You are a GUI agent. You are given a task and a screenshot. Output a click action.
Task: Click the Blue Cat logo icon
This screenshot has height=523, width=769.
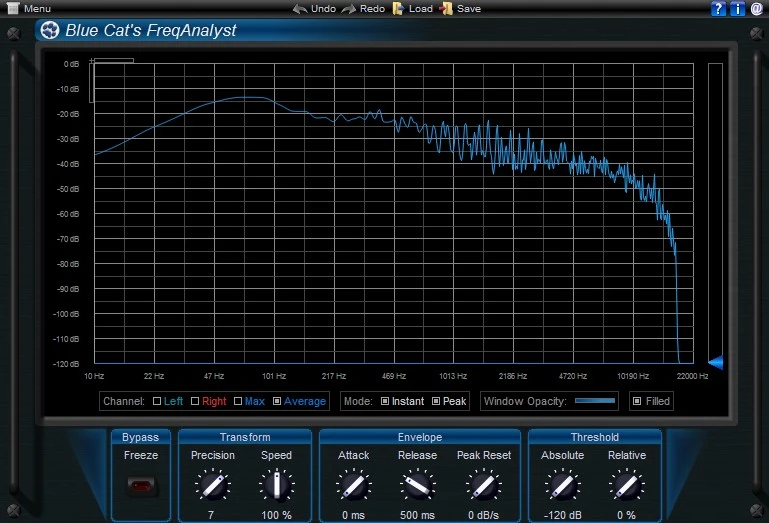[50, 30]
